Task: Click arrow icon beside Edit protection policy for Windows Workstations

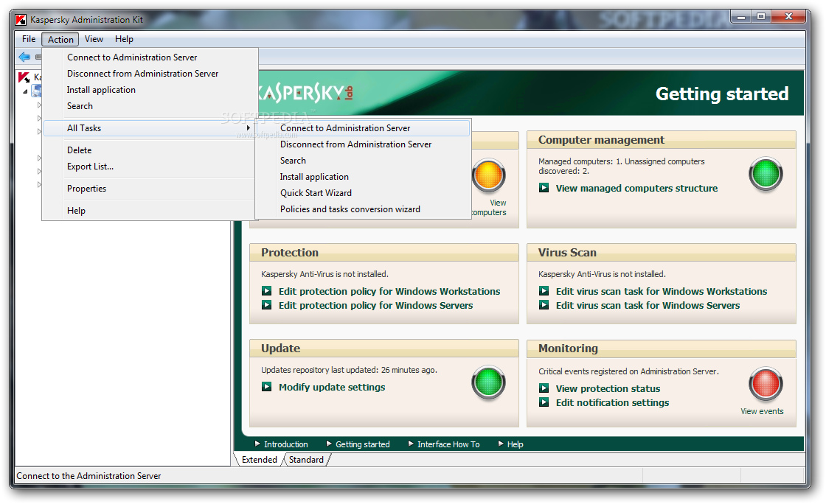Action: 267,291
